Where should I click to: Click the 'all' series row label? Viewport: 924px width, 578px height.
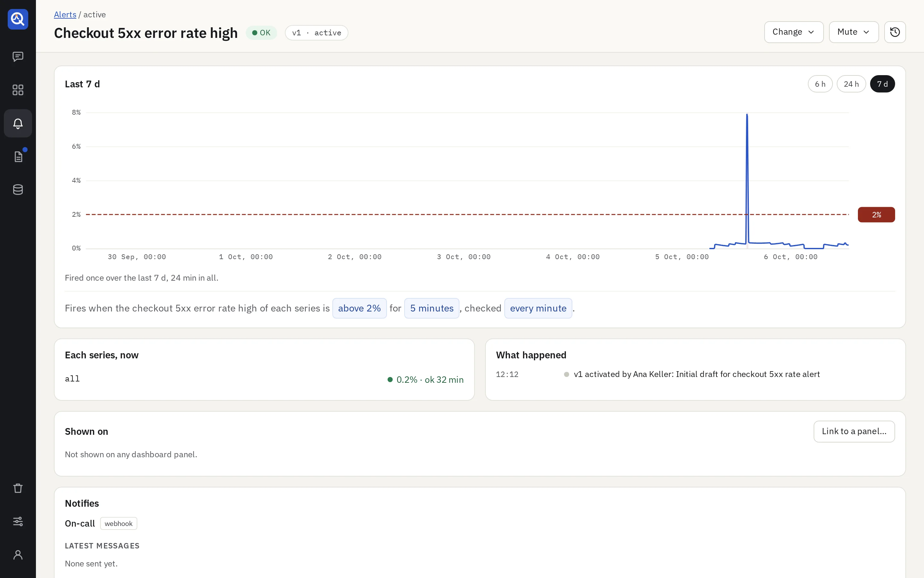[x=72, y=379]
